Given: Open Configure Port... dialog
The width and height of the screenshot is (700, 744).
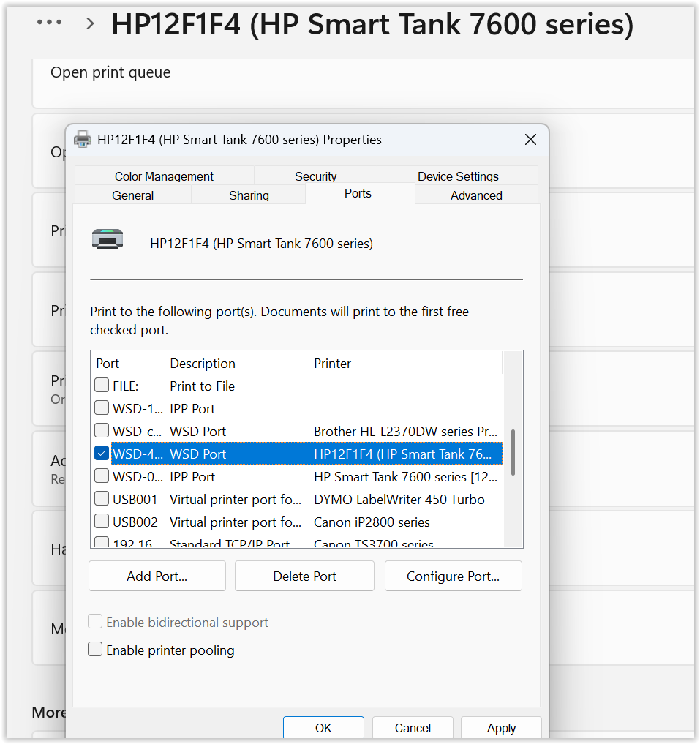Looking at the screenshot, I should 454,576.
